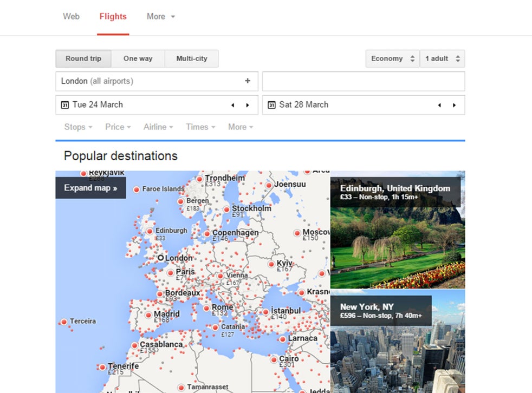Viewport: 532px width, 393px height.
Task: Click the calendar icon on the return date field
Action: 273,104
